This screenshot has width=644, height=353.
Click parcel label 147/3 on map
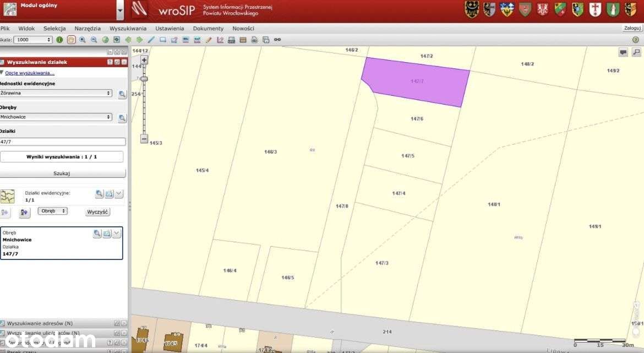[x=382, y=263]
